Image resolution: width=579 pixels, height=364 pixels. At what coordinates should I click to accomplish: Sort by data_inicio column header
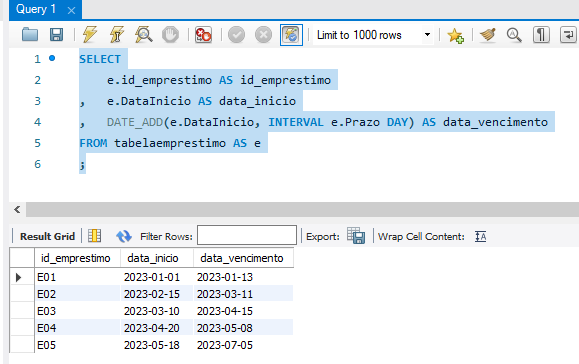[x=157, y=258]
